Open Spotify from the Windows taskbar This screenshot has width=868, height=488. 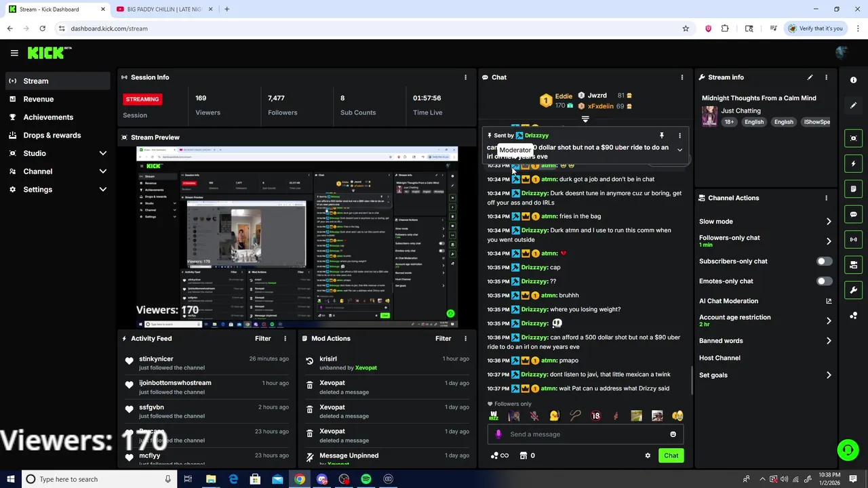[x=366, y=479]
